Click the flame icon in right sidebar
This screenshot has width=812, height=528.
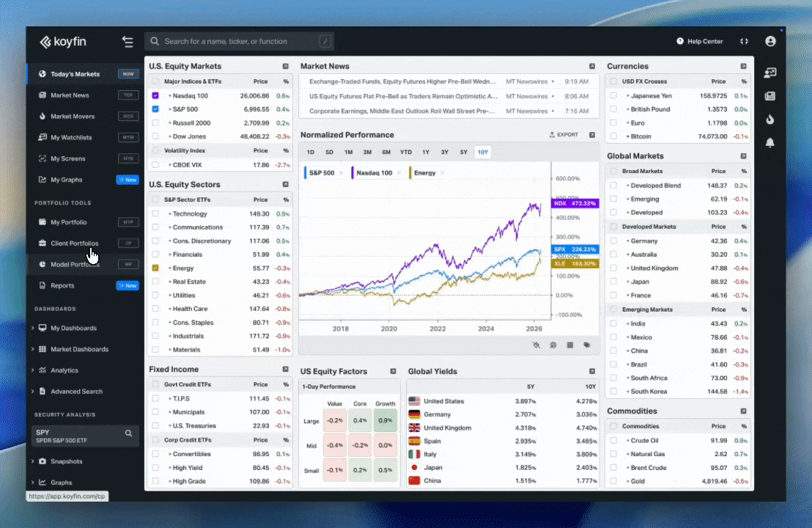770,119
